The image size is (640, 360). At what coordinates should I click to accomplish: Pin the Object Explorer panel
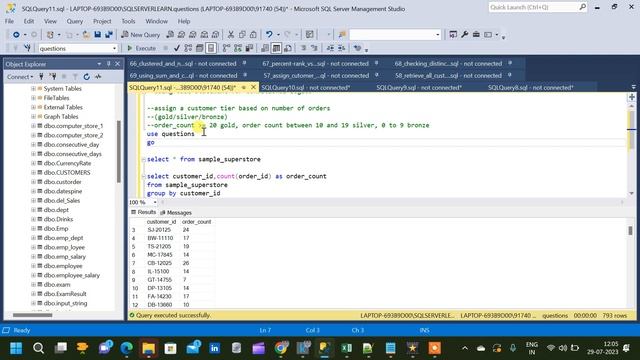(109, 64)
